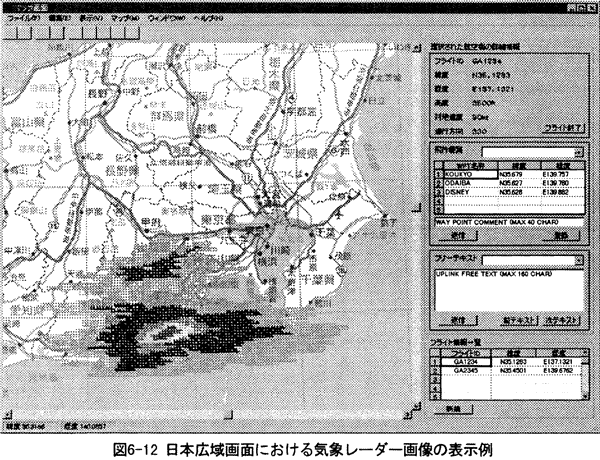Screen dimensions: 600x460
Task: Click the フライト終了 button
Action: click(564, 128)
